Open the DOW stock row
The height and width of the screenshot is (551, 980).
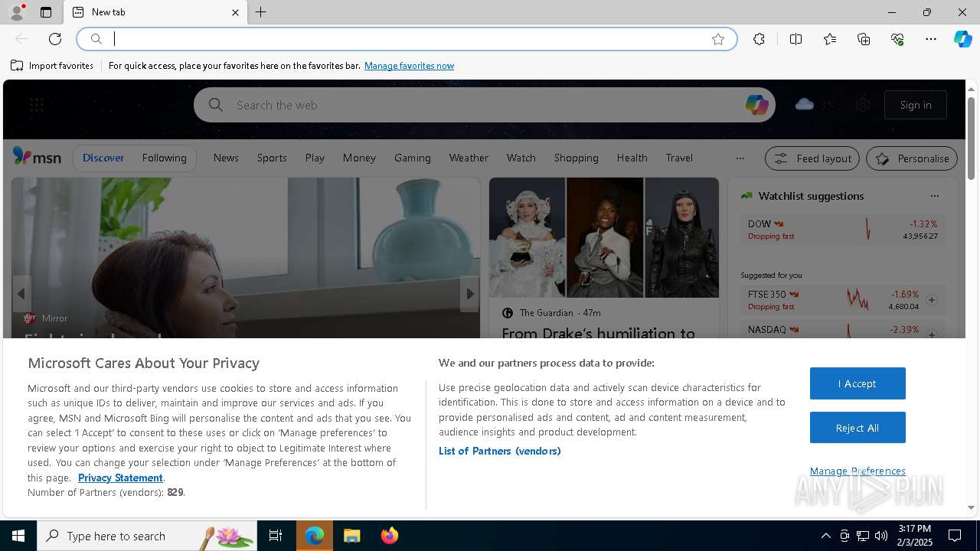[843, 230]
